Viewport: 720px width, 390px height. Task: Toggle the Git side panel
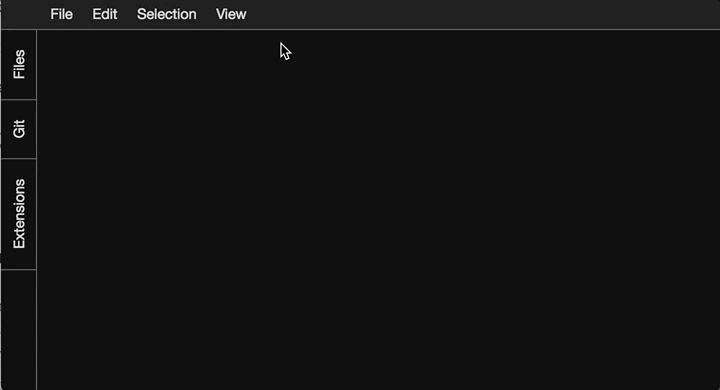tap(19, 129)
